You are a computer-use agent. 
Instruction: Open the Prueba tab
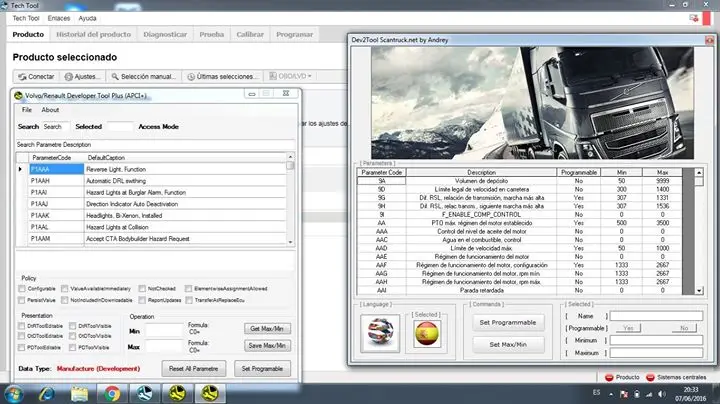211,34
